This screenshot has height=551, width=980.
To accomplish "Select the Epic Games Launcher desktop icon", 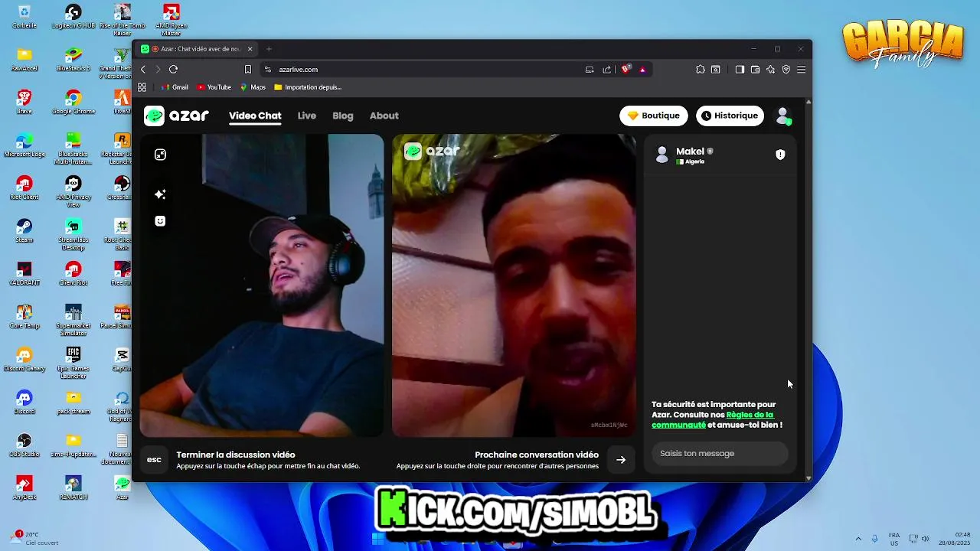I will 73,363.
